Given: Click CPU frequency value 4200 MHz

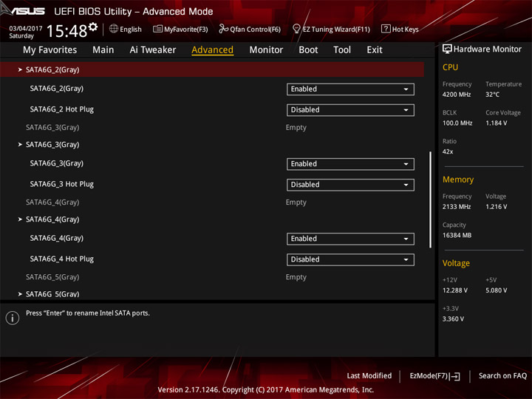Looking at the screenshot, I should click(457, 95).
